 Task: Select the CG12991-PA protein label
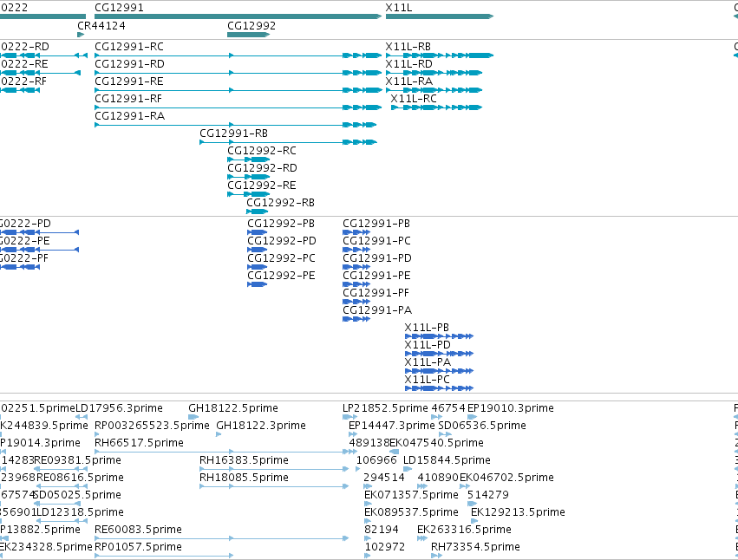click(377, 310)
